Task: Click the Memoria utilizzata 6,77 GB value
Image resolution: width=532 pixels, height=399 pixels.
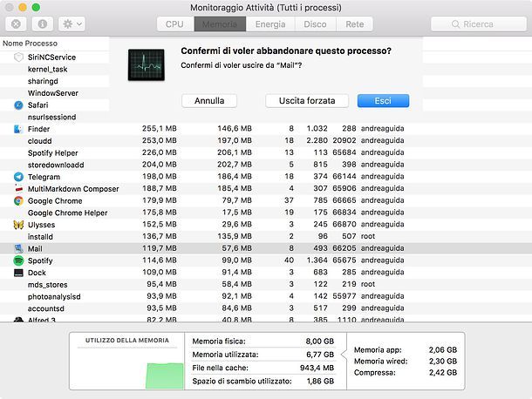Action: tap(319, 355)
